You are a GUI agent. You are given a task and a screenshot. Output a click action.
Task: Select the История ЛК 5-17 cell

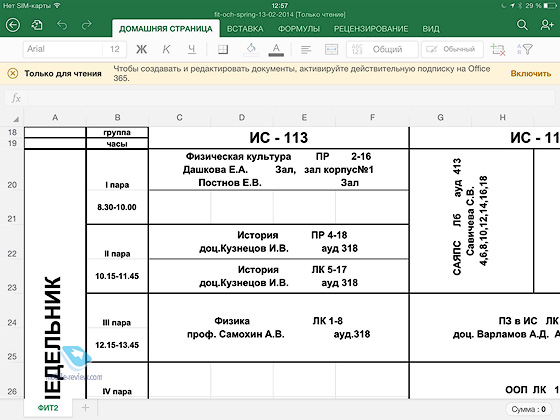point(279,276)
